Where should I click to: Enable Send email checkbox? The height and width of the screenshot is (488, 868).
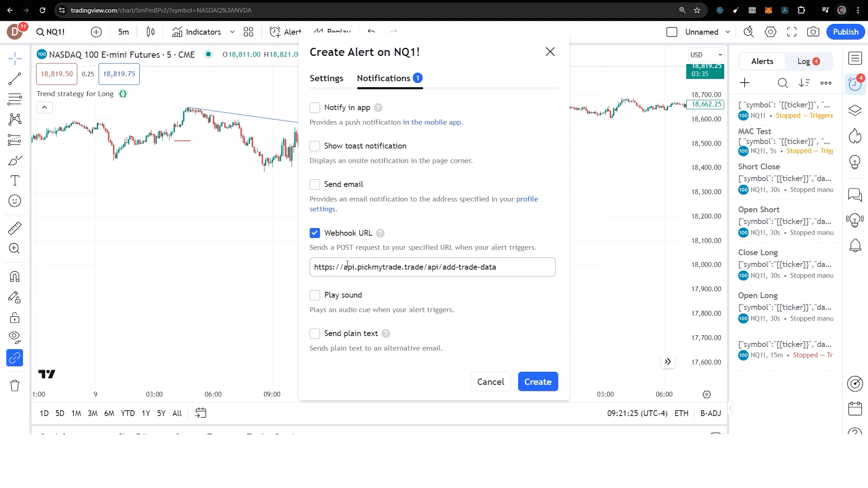[315, 184]
